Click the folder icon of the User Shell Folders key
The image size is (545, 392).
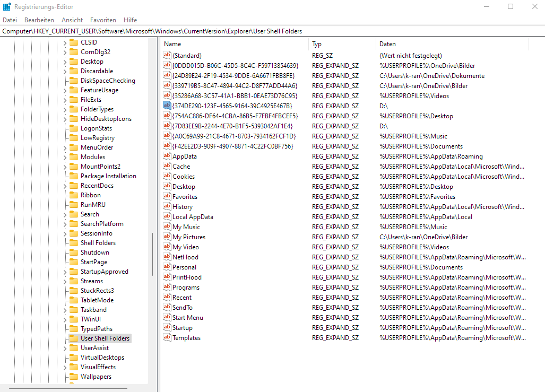(74, 338)
